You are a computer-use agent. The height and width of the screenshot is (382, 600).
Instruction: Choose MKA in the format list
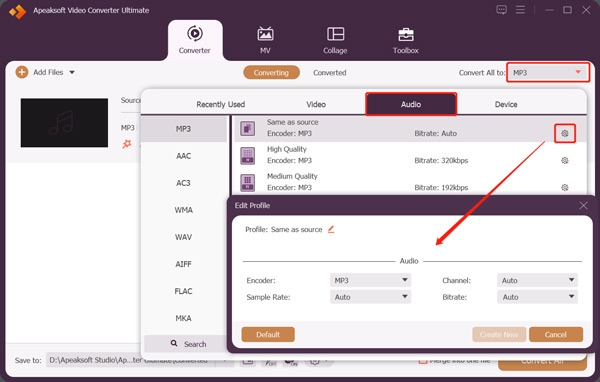point(184,318)
